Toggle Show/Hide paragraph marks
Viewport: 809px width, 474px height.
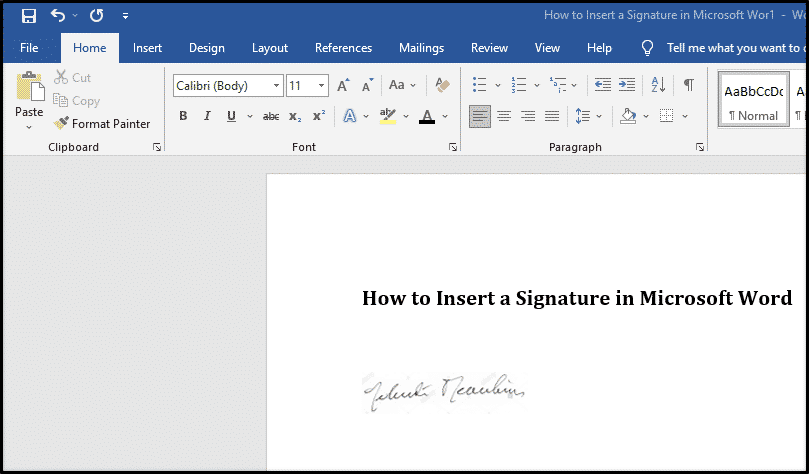(x=688, y=86)
